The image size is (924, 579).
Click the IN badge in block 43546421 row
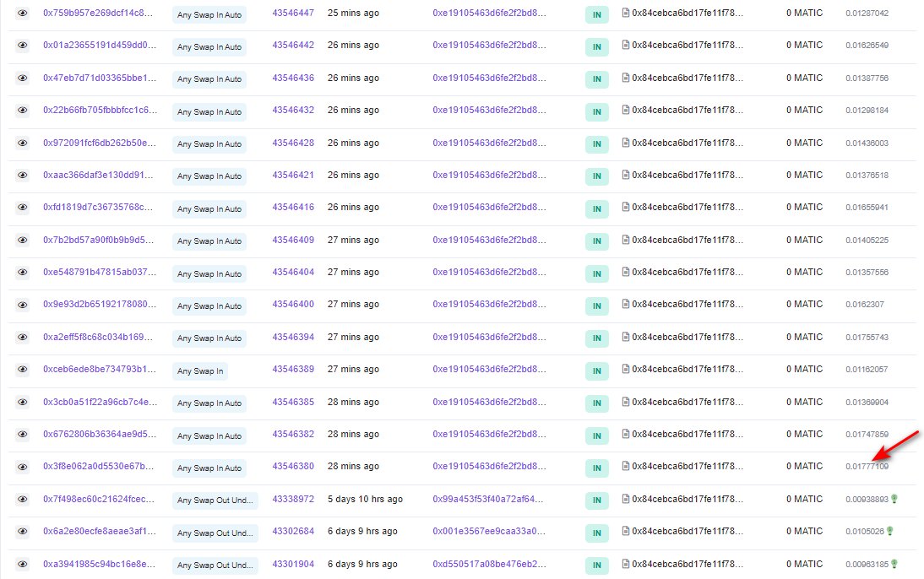(x=596, y=176)
